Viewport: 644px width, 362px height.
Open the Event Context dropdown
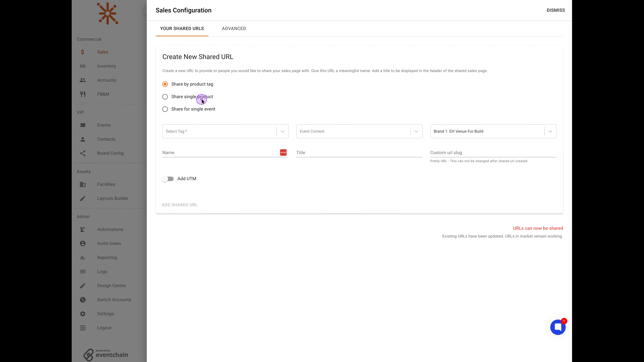point(359,131)
